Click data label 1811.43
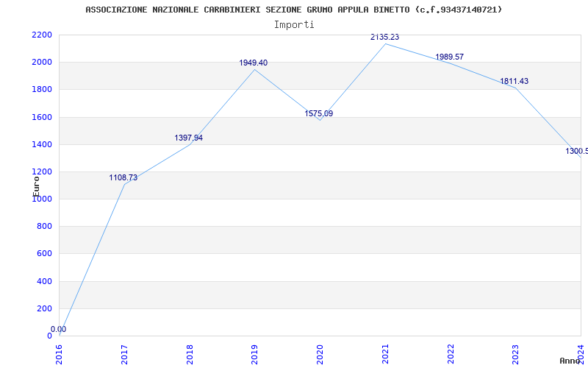This screenshot has height=368, width=588. [x=514, y=81]
